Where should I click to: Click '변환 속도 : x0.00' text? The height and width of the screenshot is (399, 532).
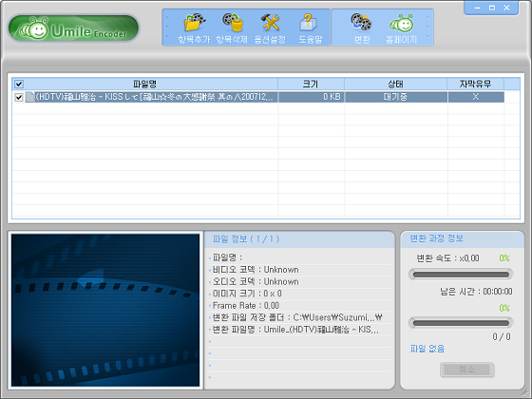coord(447,258)
